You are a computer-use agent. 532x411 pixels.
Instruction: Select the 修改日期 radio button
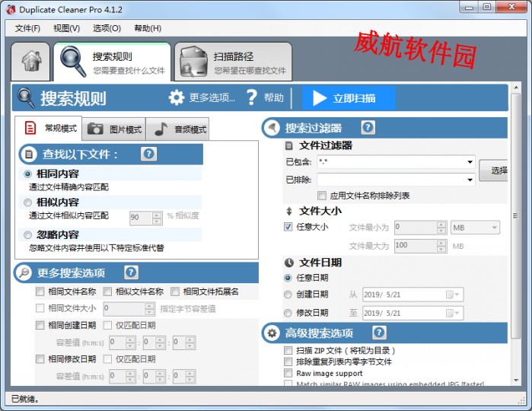pos(288,313)
